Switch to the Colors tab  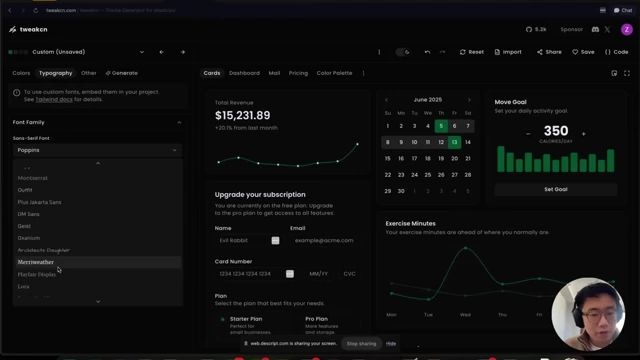(21, 73)
